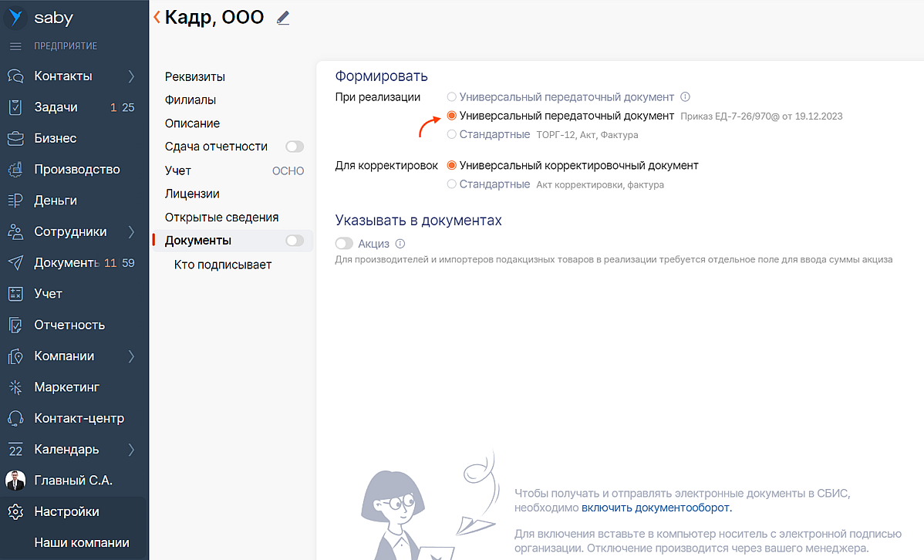Select Стандартные Акт корректировки radio option
This screenshot has height=560, width=924.
click(x=452, y=184)
